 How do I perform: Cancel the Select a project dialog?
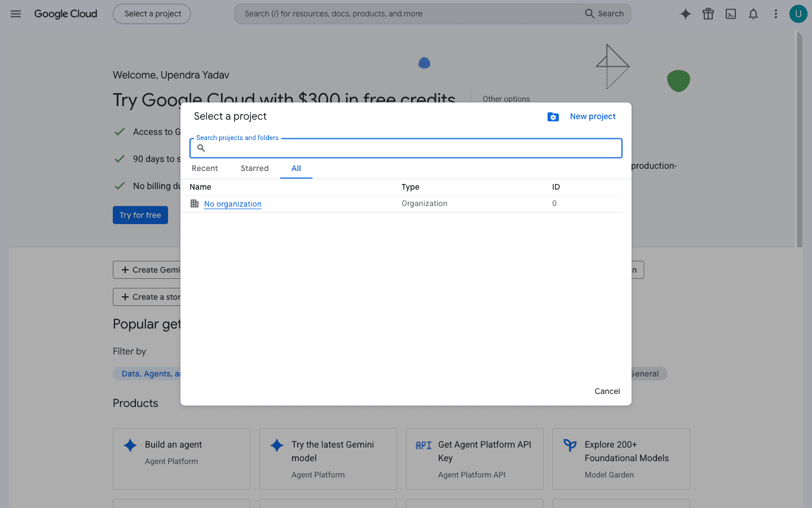pos(607,391)
